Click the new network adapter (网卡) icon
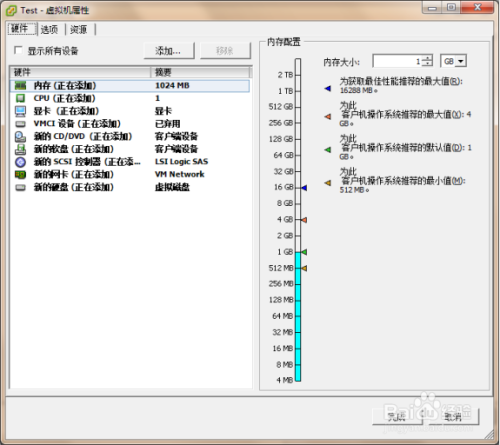 [x=20, y=174]
